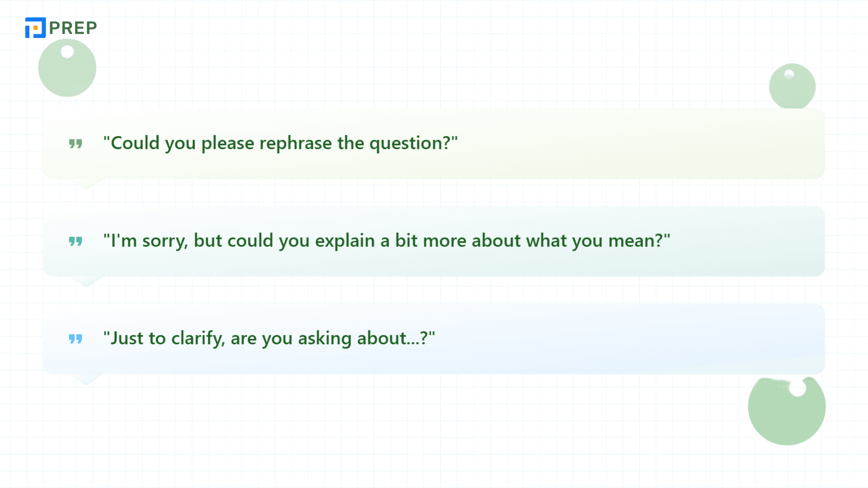Click the green bubble below the PREP logo
868x488 pixels.
pos(67,68)
